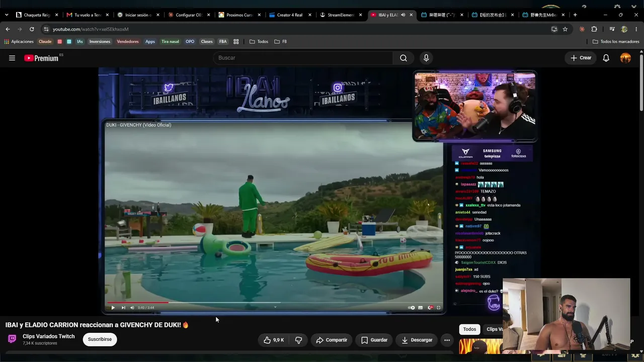The width and height of the screenshot is (644, 362).
Task: Seek using the red video progress bar
Action: click(x=274, y=303)
